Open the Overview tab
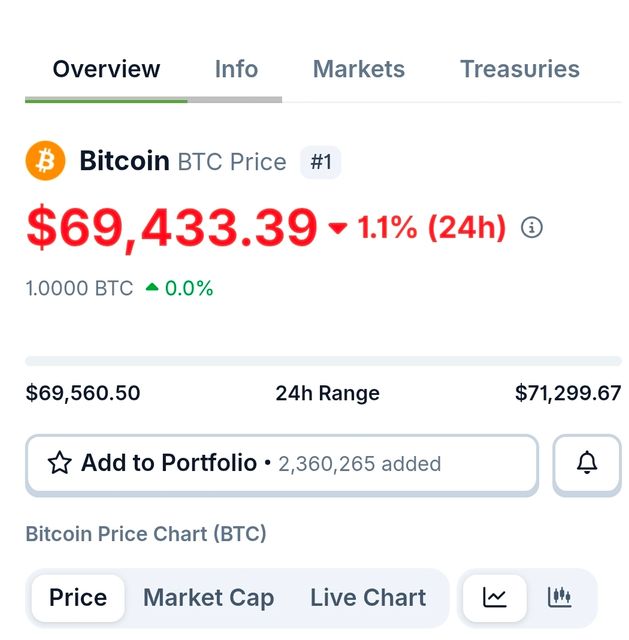The height and width of the screenshot is (640, 629). click(x=106, y=69)
